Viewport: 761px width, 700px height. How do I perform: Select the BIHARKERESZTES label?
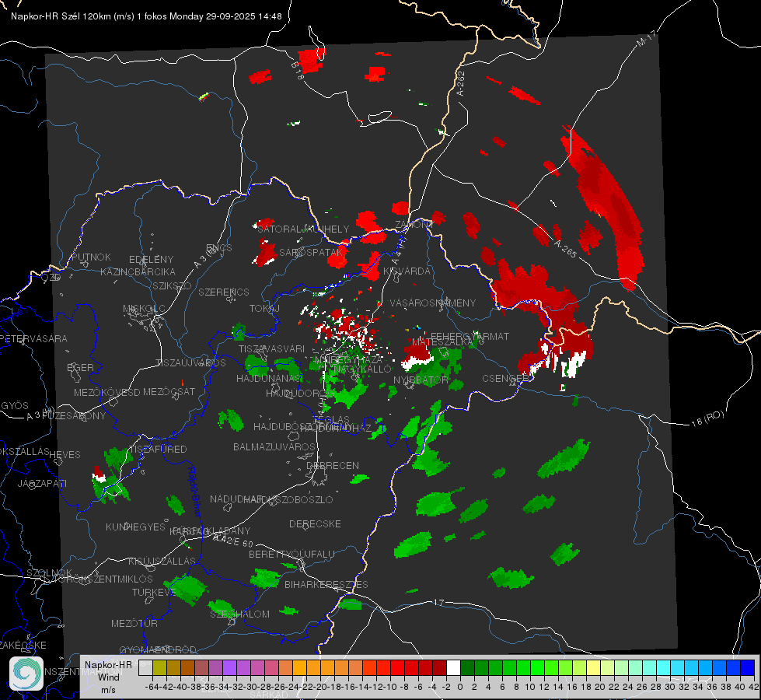326,584
